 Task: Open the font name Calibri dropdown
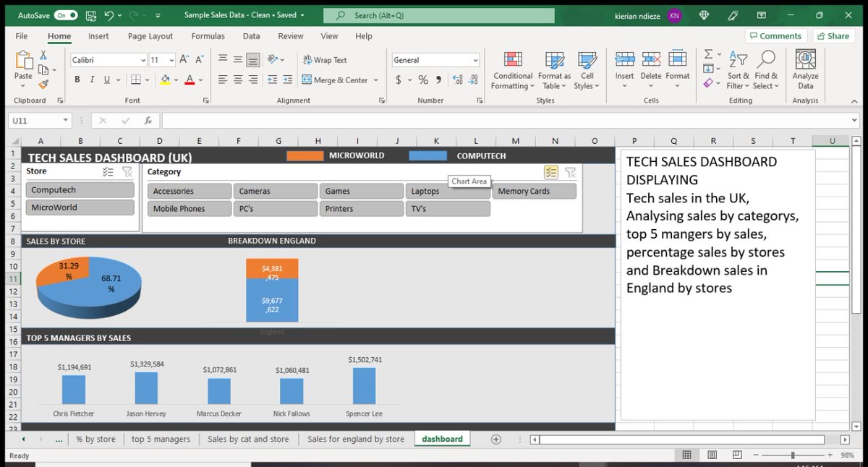[x=142, y=60]
